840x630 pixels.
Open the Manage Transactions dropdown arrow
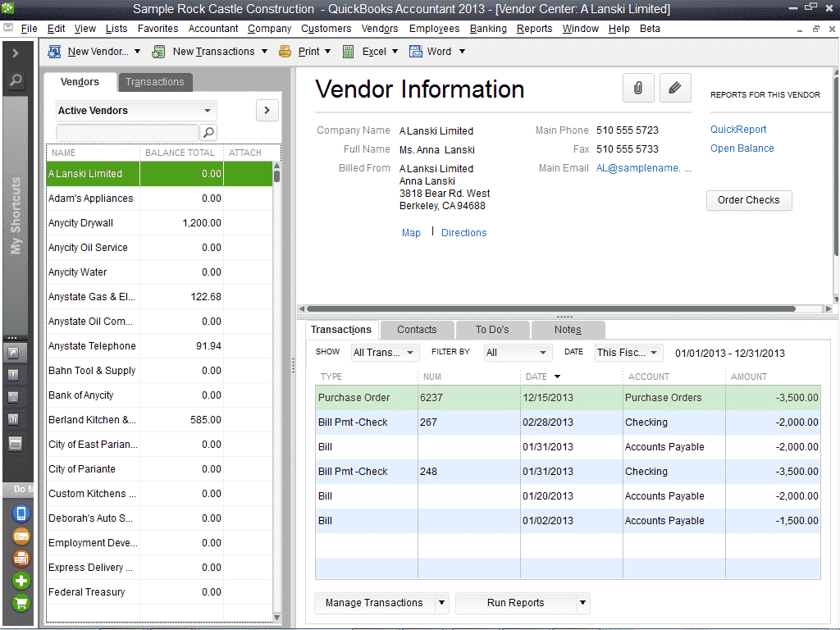(441, 603)
